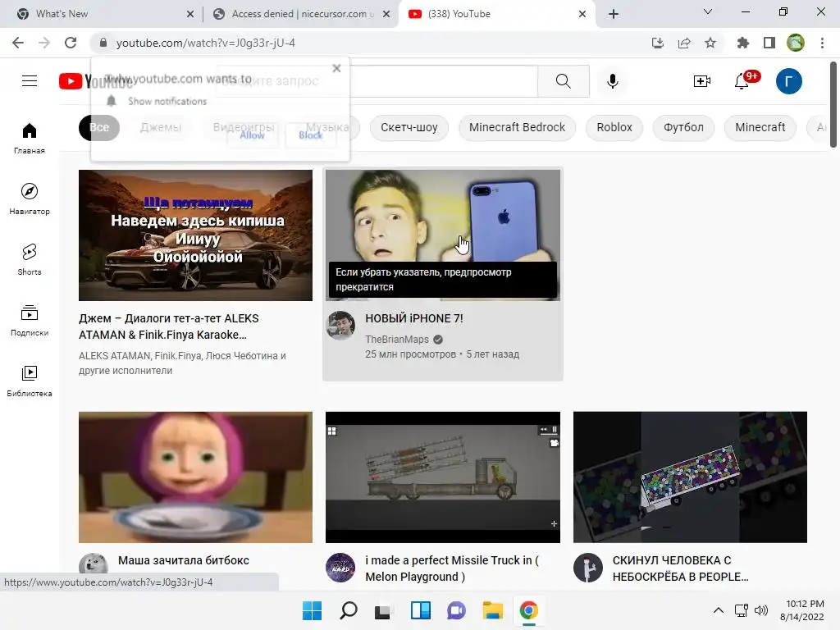Click the Melon Playground video channel avatar

coord(340,568)
